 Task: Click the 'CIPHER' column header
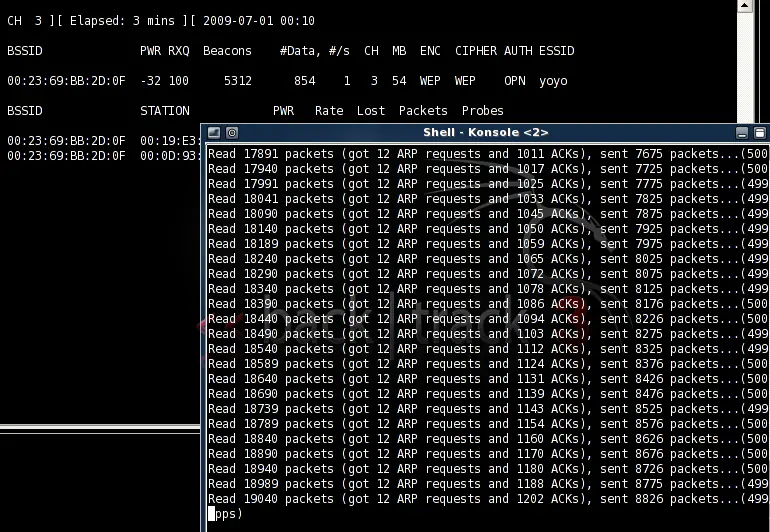476,51
